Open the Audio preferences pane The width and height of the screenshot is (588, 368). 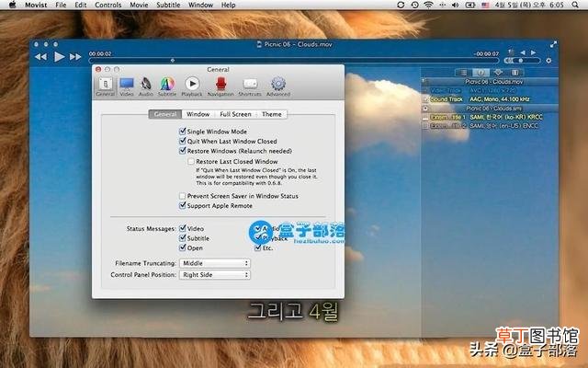coord(146,86)
